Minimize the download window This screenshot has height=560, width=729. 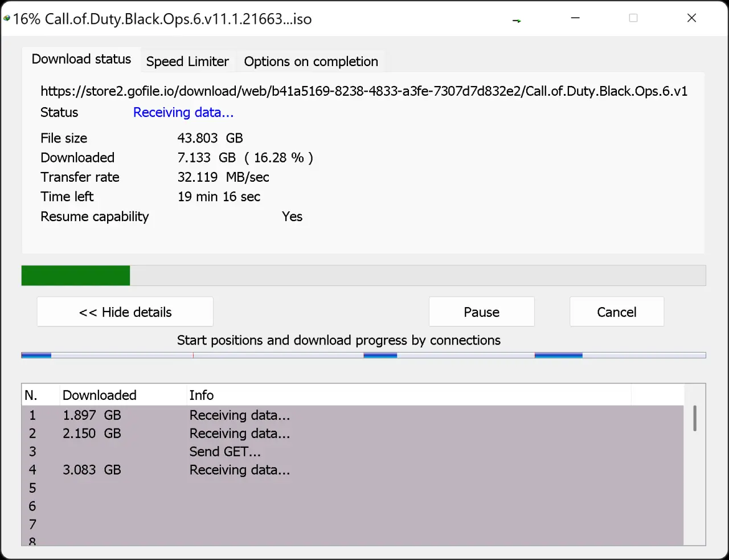pyautogui.click(x=575, y=18)
